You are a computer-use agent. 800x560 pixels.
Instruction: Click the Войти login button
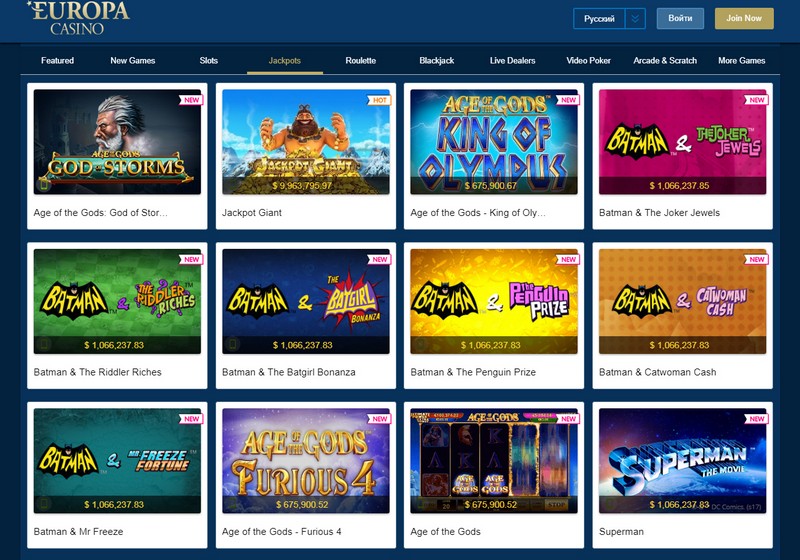(x=680, y=18)
